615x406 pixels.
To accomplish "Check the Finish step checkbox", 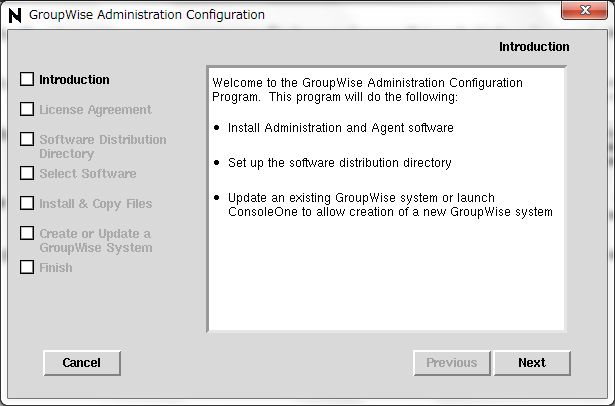I will [x=27, y=267].
